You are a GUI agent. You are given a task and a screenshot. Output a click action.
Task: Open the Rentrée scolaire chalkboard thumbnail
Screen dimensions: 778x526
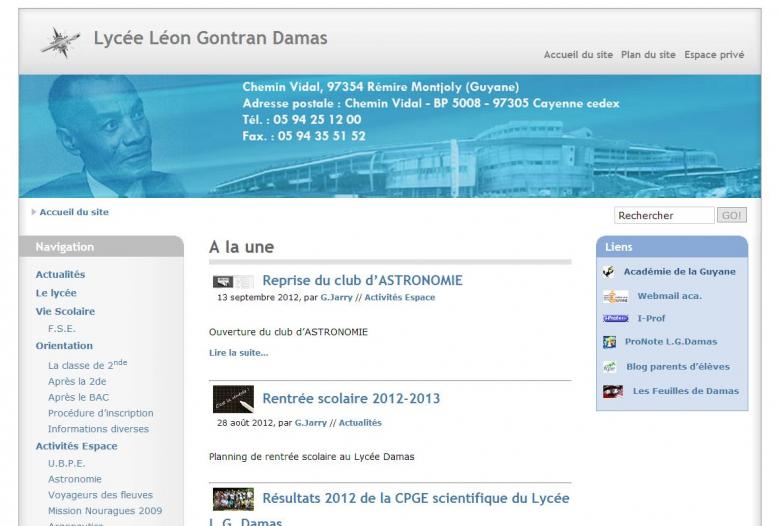pyautogui.click(x=233, y=399)
